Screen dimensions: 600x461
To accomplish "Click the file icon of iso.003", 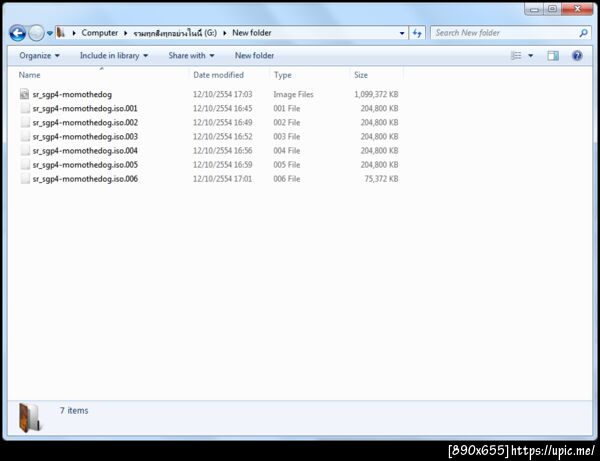I will point(25,137).
